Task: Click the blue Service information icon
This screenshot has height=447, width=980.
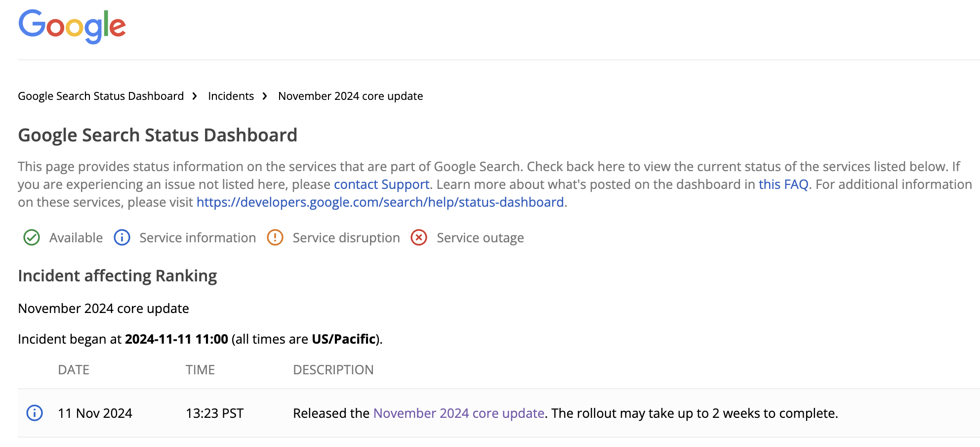Action: (122, 238)
